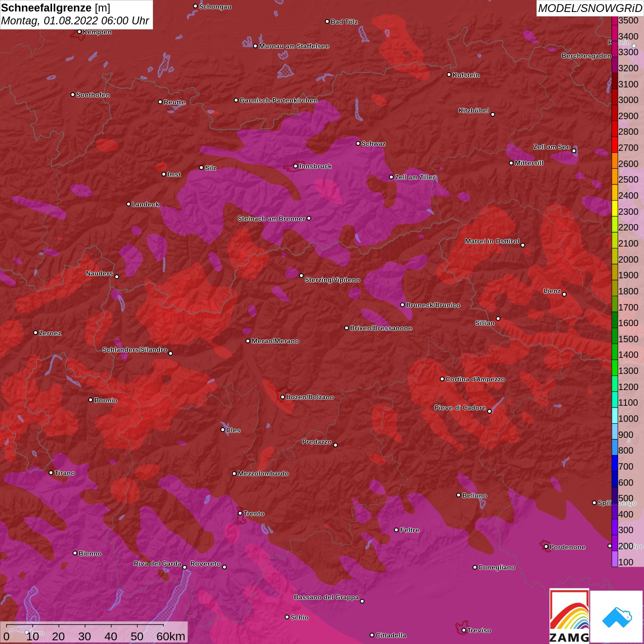Click the Bormio city marker dot
The image size is (644, 644).
[91, 400]
